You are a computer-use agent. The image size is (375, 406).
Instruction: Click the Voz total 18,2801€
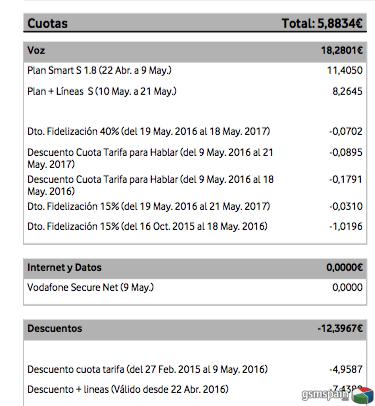click(x=342, y=50)
